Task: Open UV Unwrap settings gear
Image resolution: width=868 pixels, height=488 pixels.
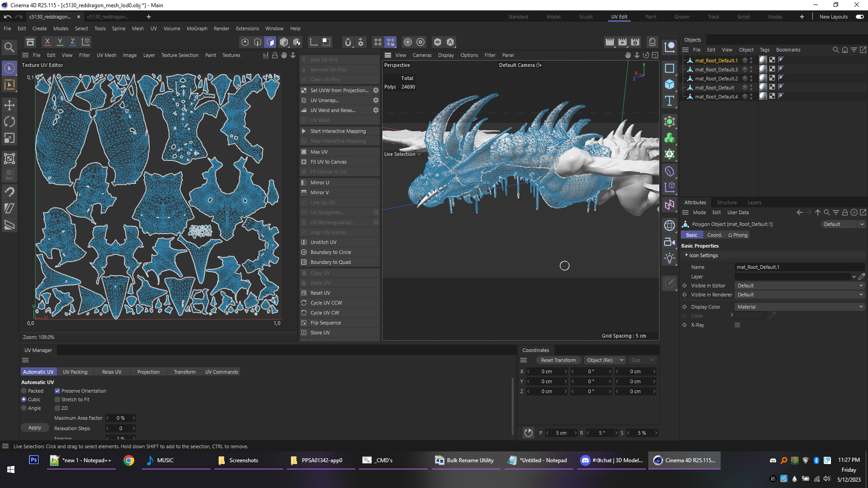Action: pyautogui.click(x=376, y=100)
